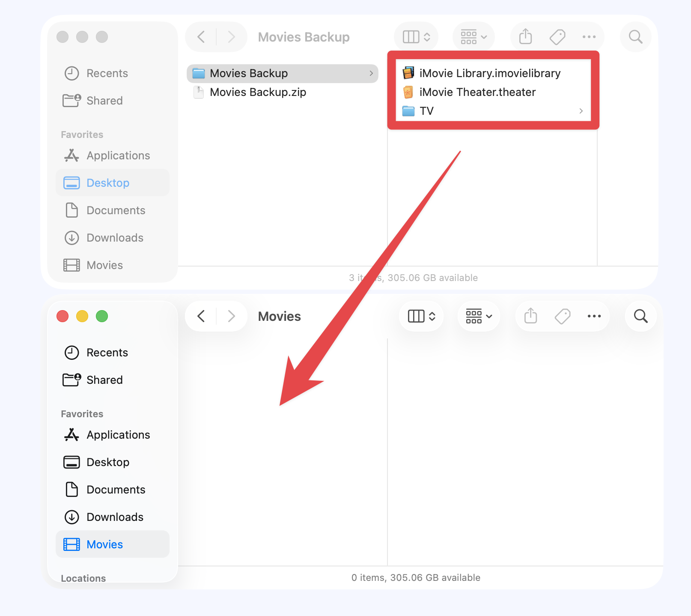Open search in Movies window
The height and width of the screenshot is (616, 691).
point(641,316)
